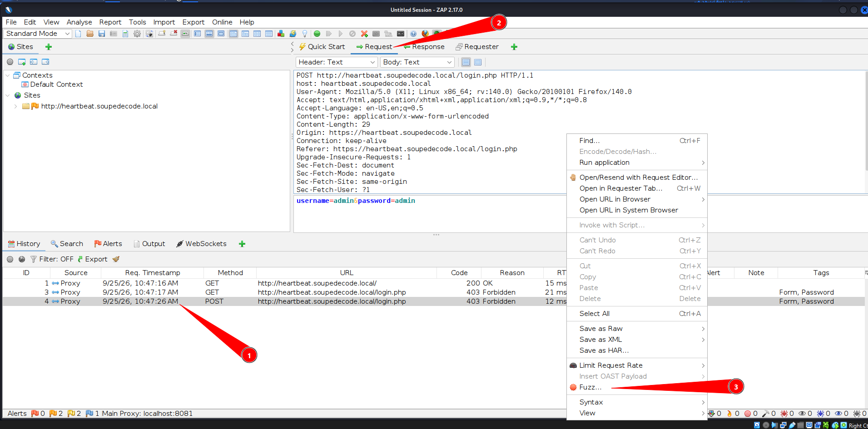The image size is (868, 429).
Task: Choose Open in Requester Tab... menu entry
Action: (637, 188)
